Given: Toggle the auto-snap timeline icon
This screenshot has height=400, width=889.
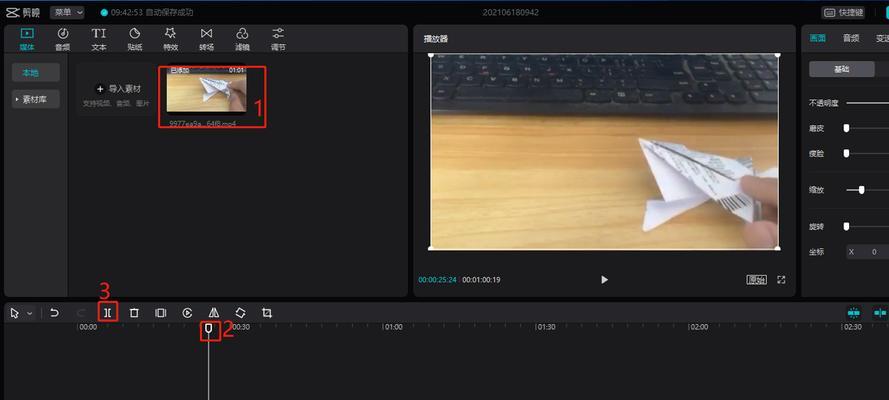Looking at the screenshot, I should 853,313.
